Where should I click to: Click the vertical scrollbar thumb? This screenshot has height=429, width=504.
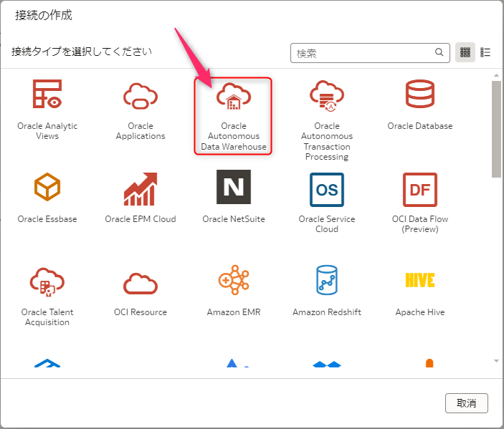tap(496, 129)
